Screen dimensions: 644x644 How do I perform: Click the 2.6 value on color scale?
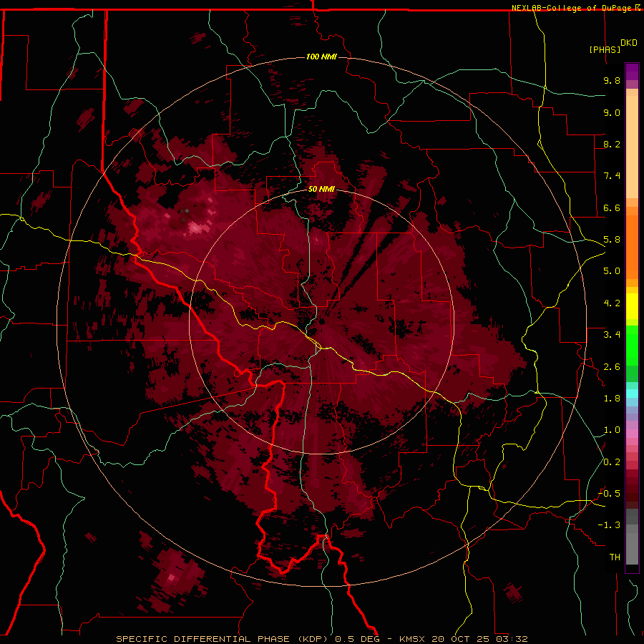point(612,367)
